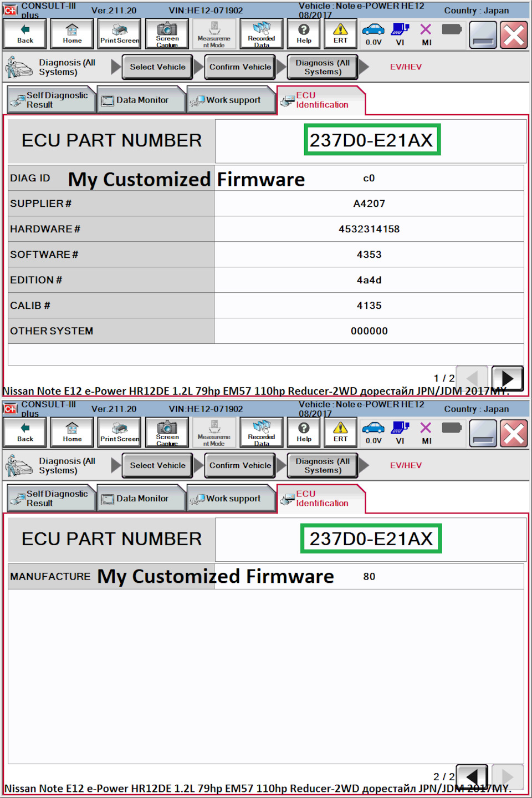Click VI status icon in upper window
Screen dimensions: 532x798
[400, 34]
